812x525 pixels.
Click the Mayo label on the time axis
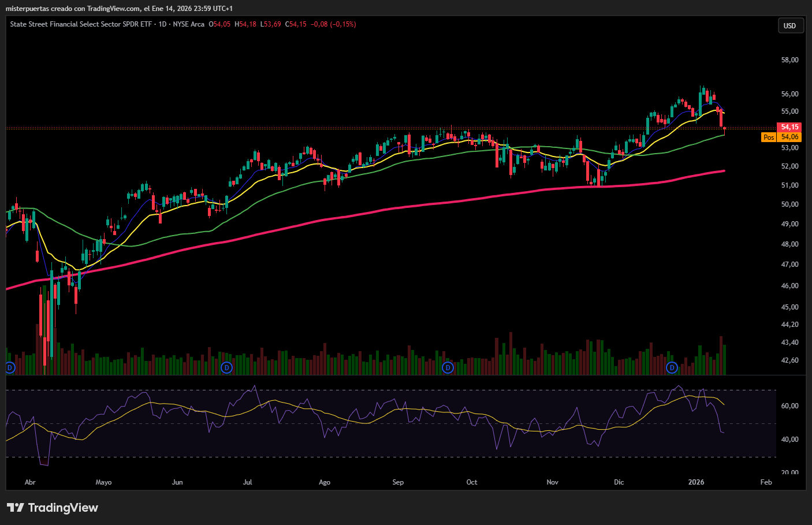103,482
